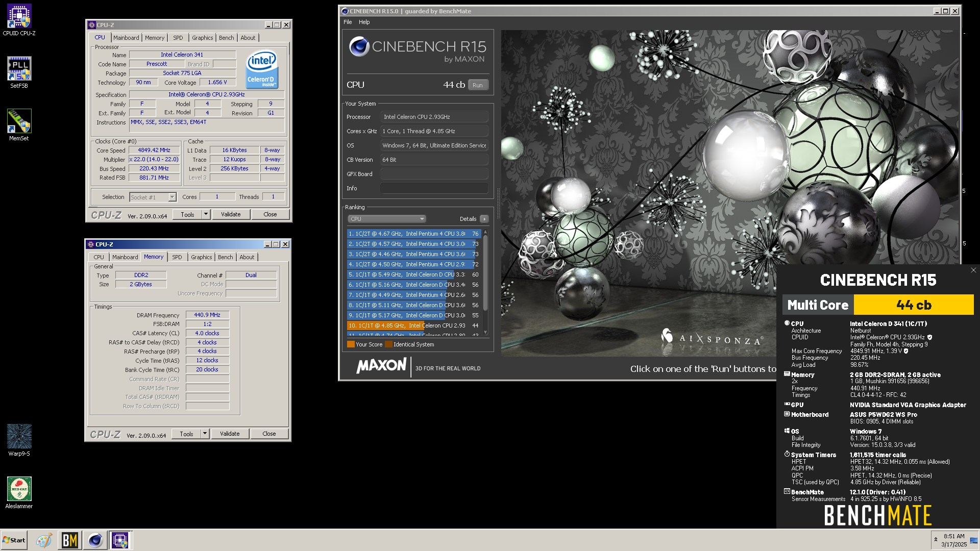Viewport: 980px width, 551px height.
Task: Click the BENCHMATE logo in the overlay
Action: coord(878,515)
